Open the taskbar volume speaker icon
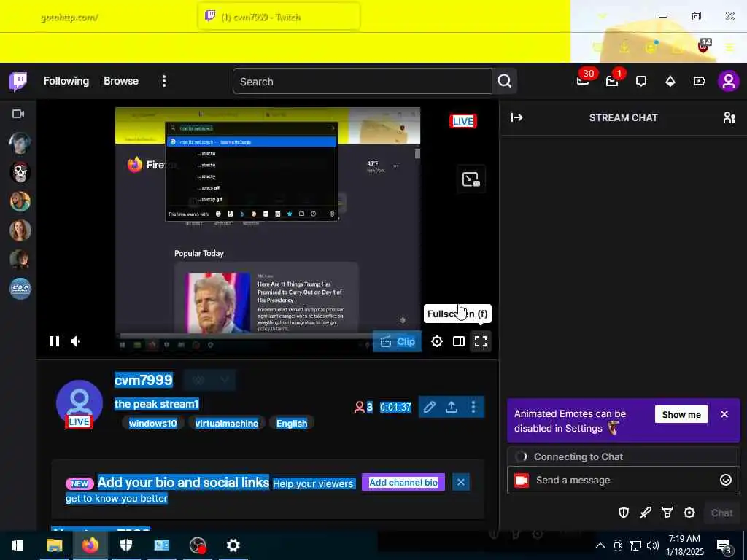 point(653,545)
